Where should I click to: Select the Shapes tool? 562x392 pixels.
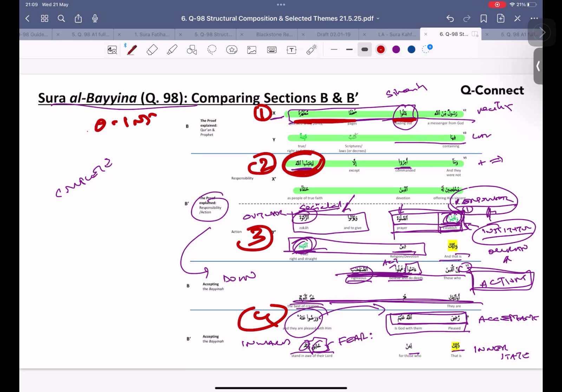click(x=192, y=50)
